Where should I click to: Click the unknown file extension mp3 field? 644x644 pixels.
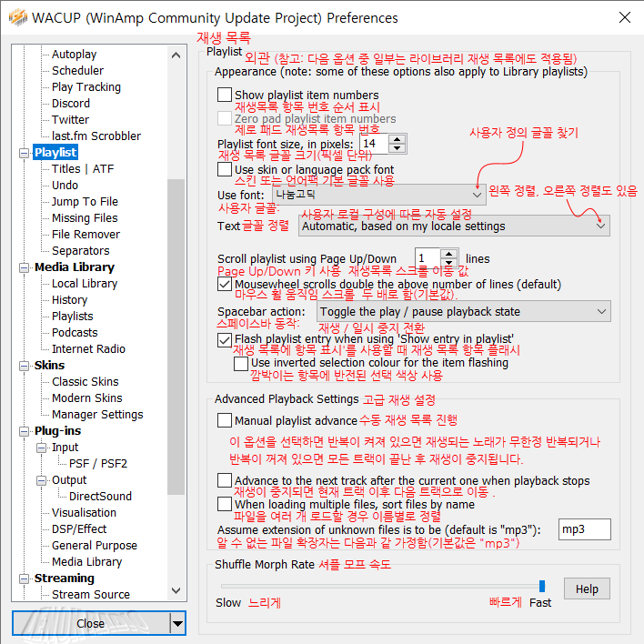[x=584, y=529]
